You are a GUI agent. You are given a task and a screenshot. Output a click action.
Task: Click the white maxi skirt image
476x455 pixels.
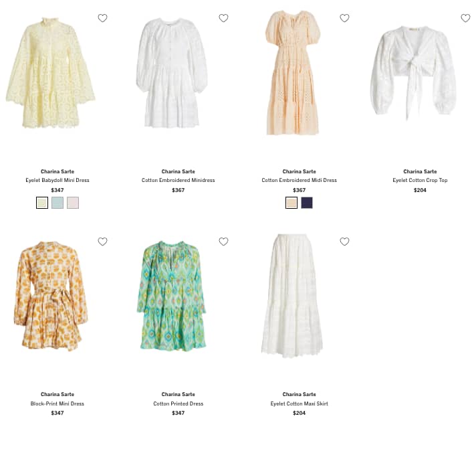(x=292, y=296)
